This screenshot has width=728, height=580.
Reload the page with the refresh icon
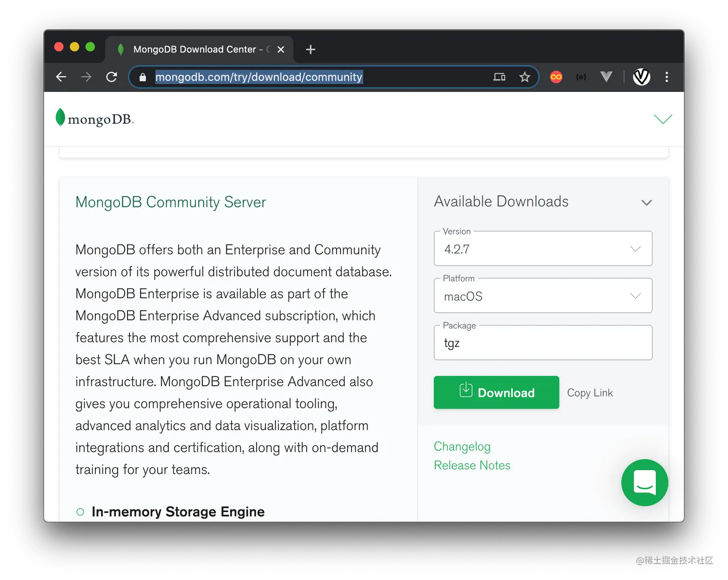click(x=112, y=77)
